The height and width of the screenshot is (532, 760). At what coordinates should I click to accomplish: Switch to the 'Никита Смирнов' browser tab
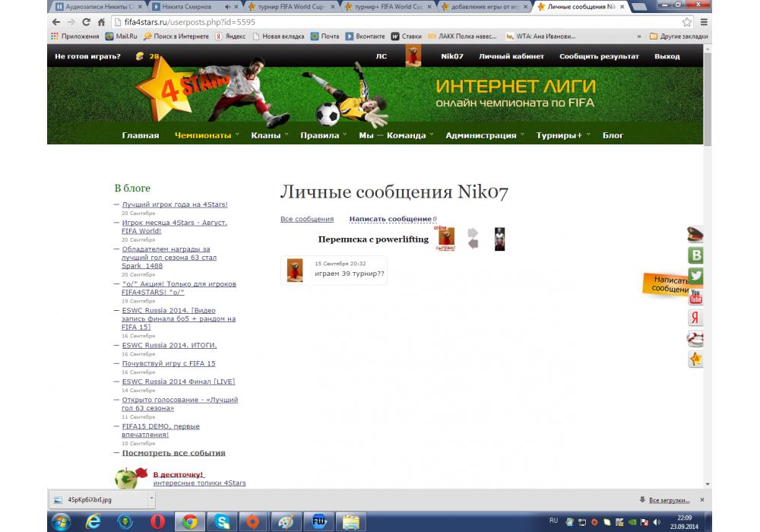[x=194, y=7]
